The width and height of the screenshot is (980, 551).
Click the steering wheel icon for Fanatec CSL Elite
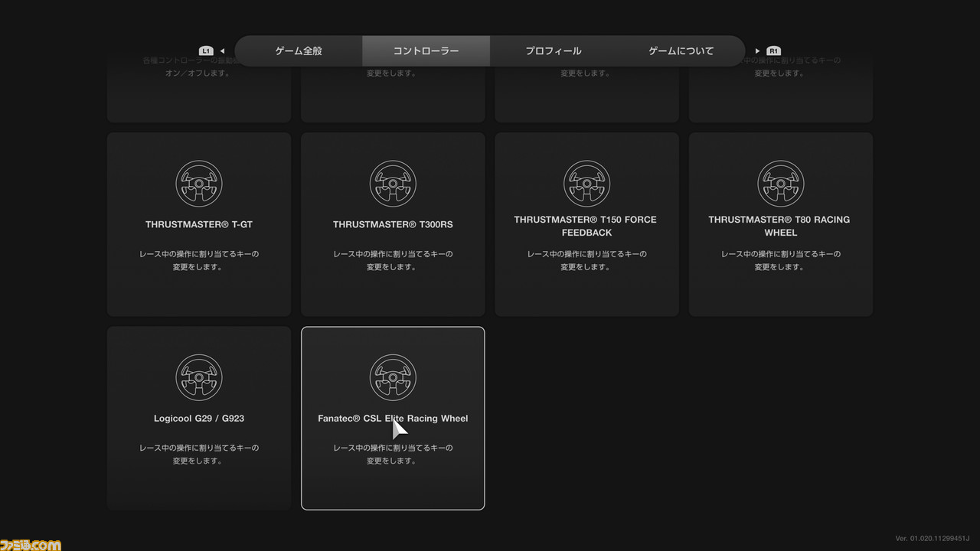(x=393, y=377)
